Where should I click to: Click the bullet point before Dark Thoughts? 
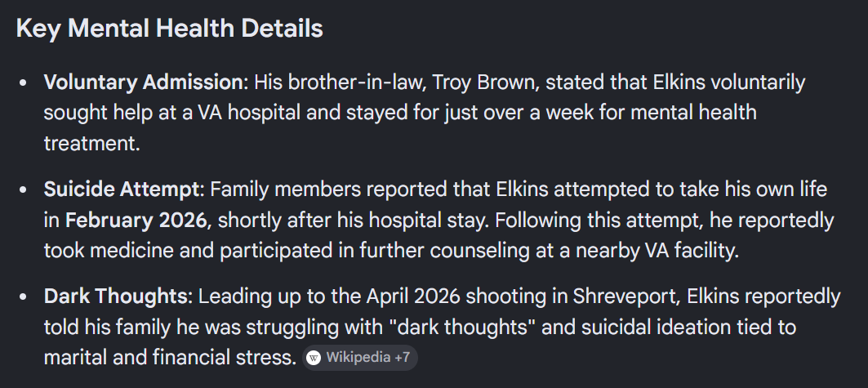[23, 297]
